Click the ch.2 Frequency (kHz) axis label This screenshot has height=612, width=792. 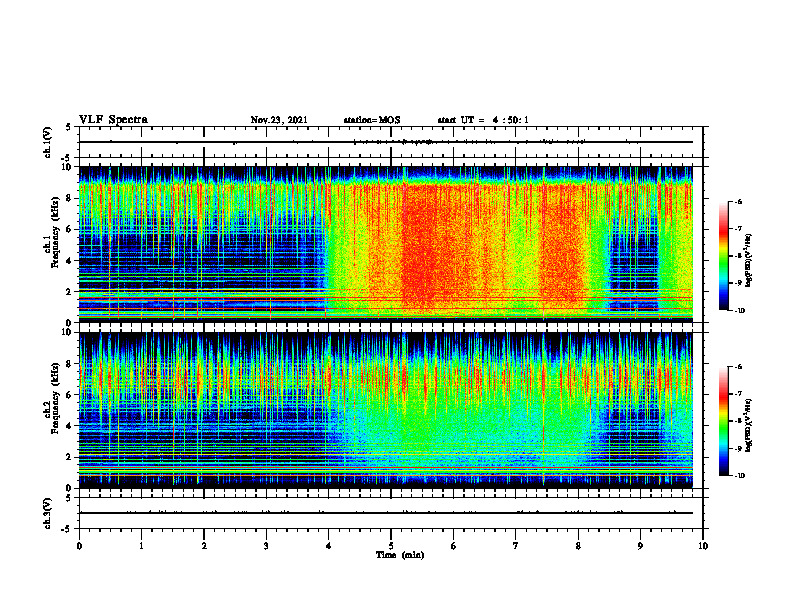(52, 398)
